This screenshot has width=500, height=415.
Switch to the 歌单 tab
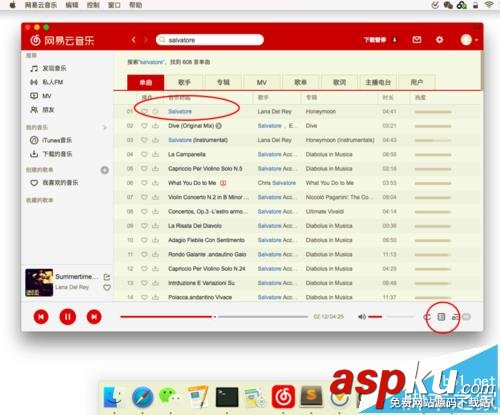point(300,82)
